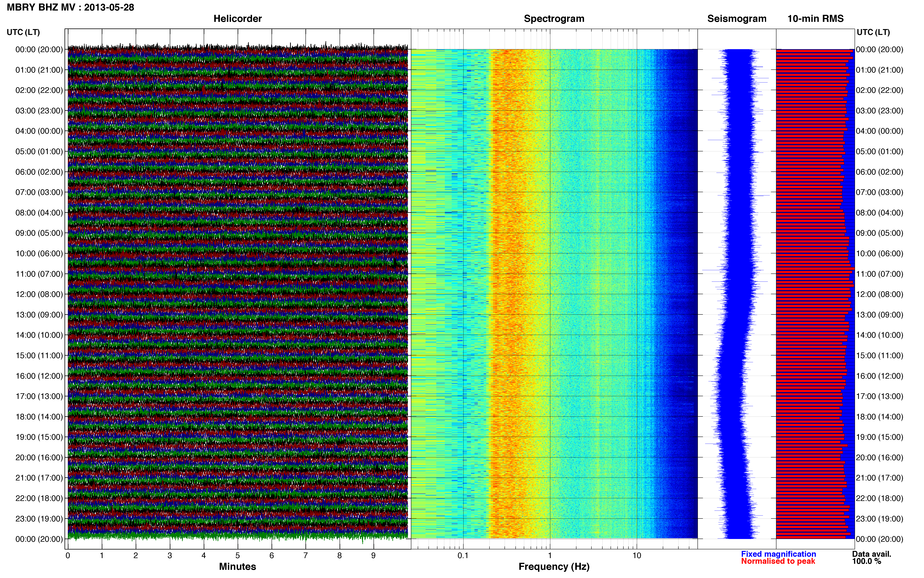Click "11:00 (07:00)" label beside the RMS panel
This screenshot has height=578, width=924.
click(879, 274)
